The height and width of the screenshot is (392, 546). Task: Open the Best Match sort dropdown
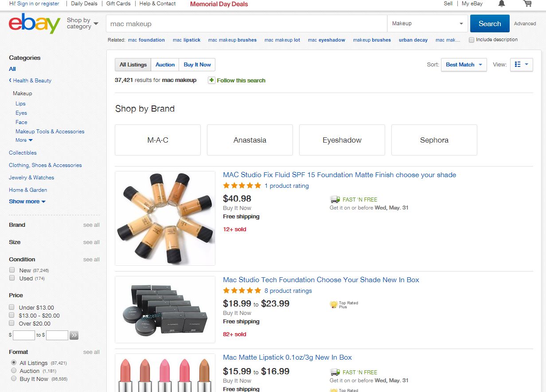tap(464, 65)
